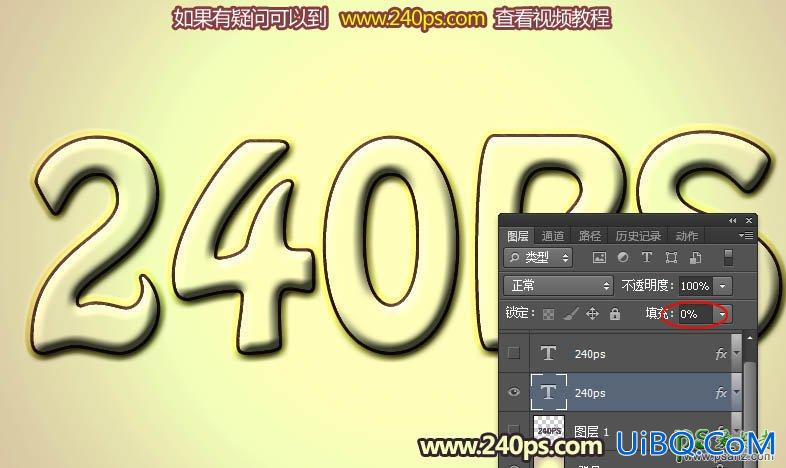Open the layers panel flyout menu

tap(746, 235)
